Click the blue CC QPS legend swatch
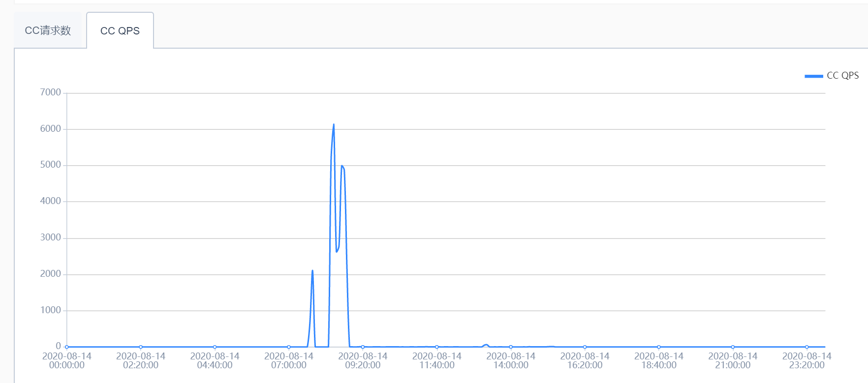 (x=813, y=76)
